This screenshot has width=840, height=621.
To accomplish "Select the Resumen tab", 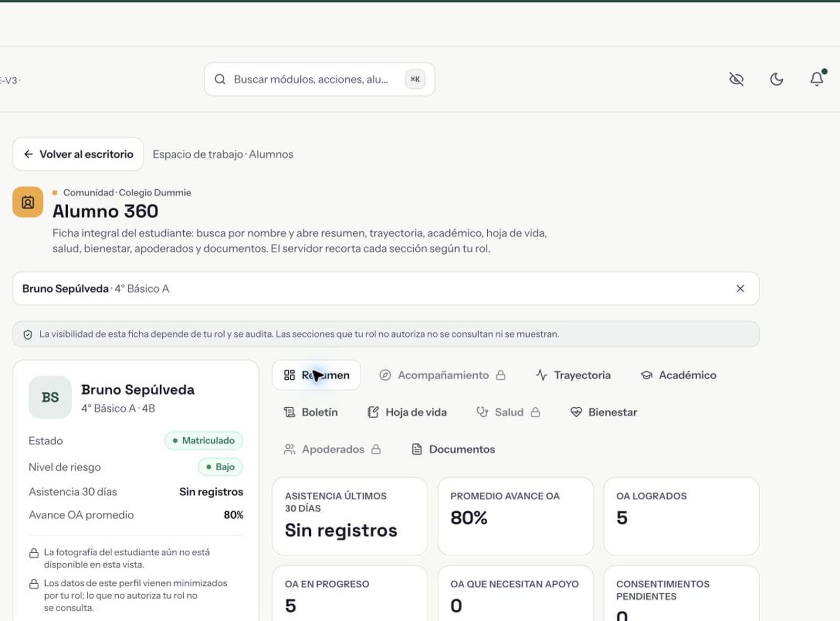I will [317, 375].
